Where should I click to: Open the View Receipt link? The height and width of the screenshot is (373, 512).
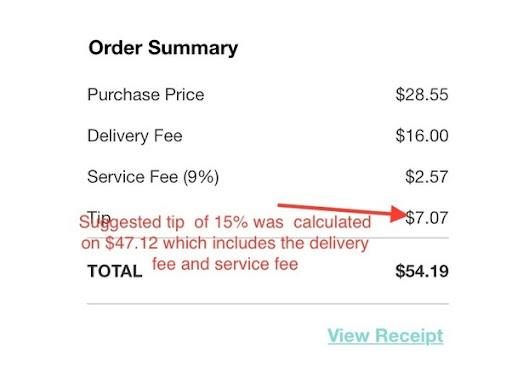coord(385,336)
